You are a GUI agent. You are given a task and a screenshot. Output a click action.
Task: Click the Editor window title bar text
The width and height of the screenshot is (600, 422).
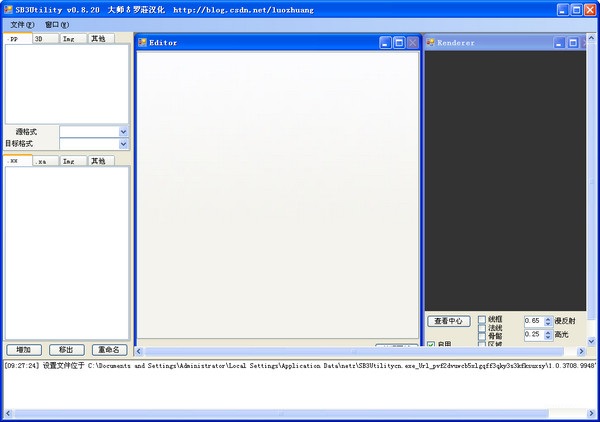[x=163, y=43]
